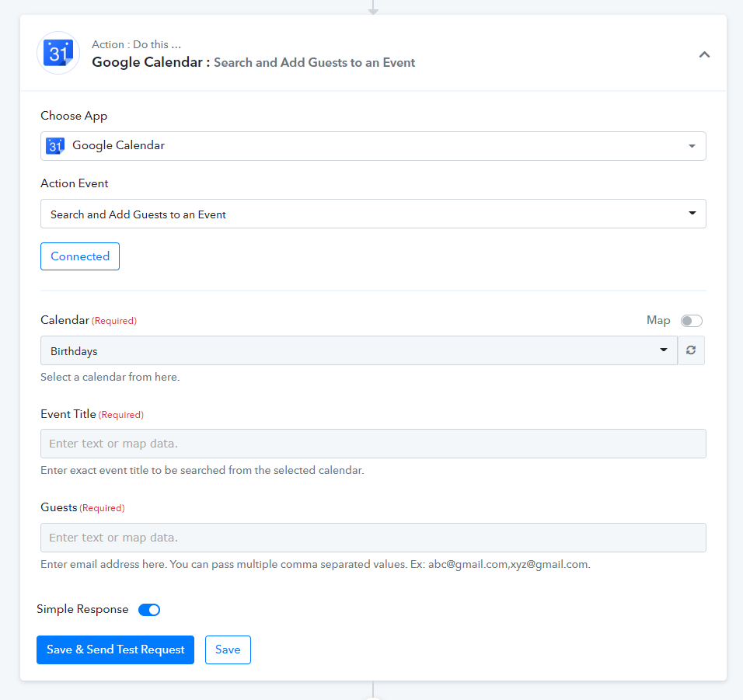
Task: Toggle the Simple Response switch
Action: (x=149, y=610)
